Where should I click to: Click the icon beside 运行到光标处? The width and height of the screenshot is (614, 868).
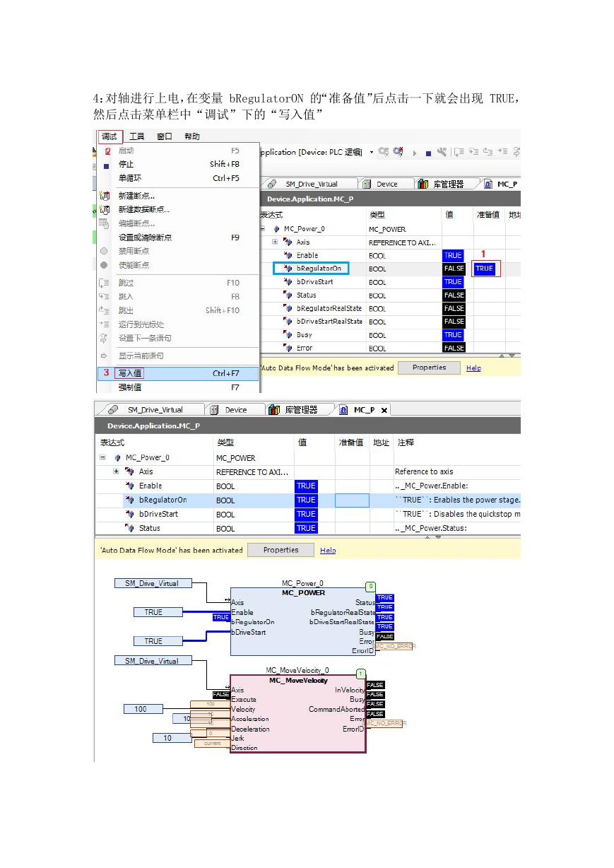click(x=105, y=324)
